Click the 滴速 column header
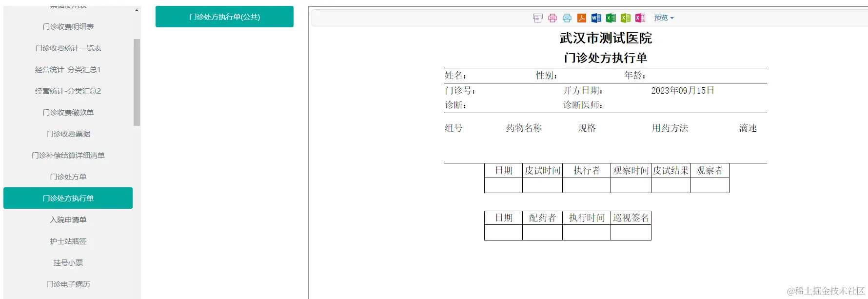Screen dimensions: 868x299 748,128
